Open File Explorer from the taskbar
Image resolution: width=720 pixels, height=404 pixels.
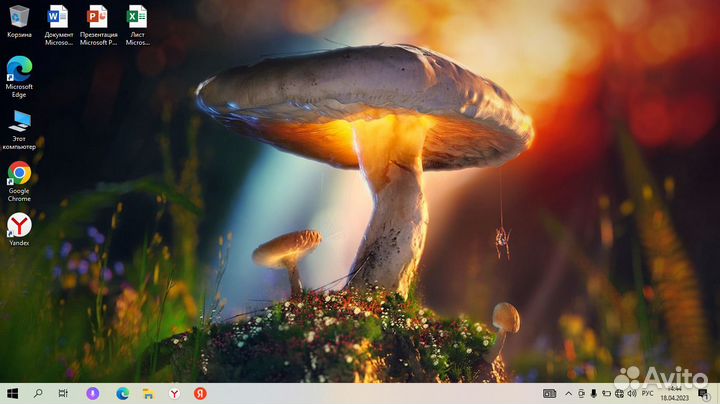click(148, 394)
